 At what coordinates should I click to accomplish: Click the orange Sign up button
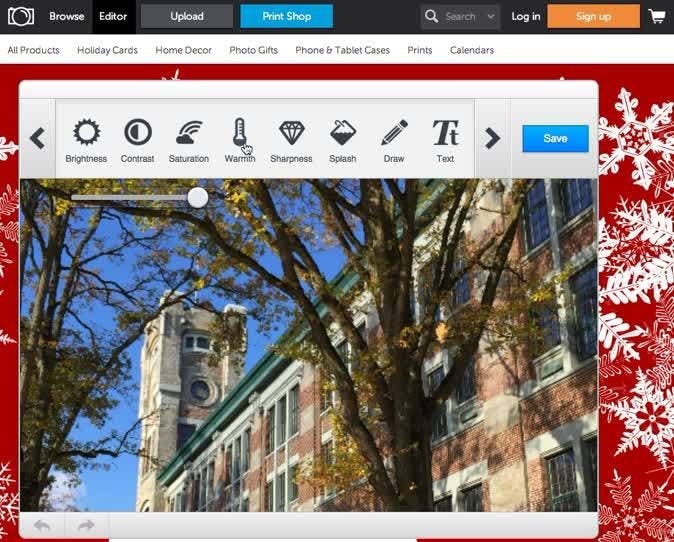click(594, 16)
